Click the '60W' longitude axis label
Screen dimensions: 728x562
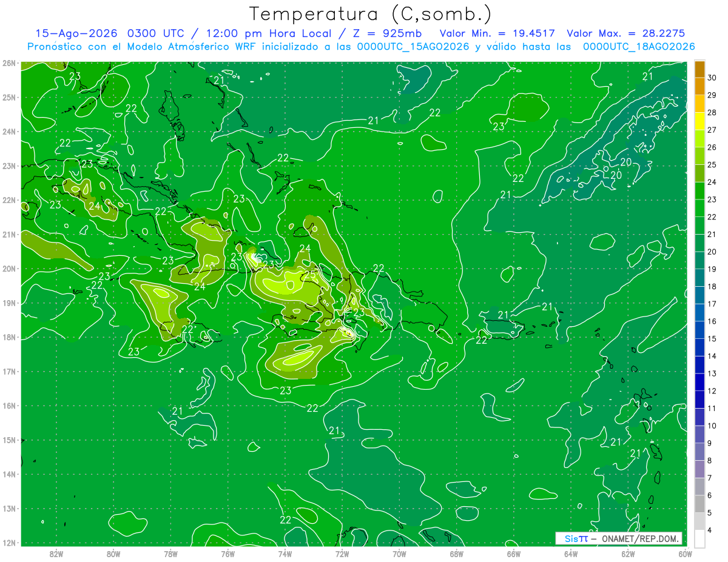686,554
